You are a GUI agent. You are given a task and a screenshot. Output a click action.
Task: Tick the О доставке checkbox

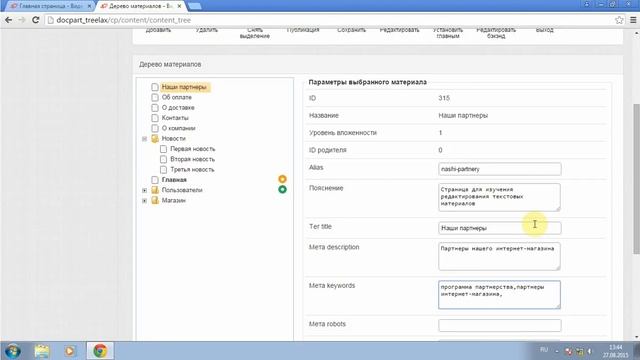click(x=155, y=108)
